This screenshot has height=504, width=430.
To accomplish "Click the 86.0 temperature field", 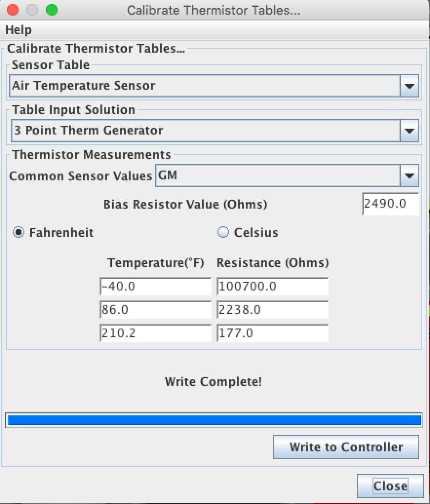I will (156, 310).
